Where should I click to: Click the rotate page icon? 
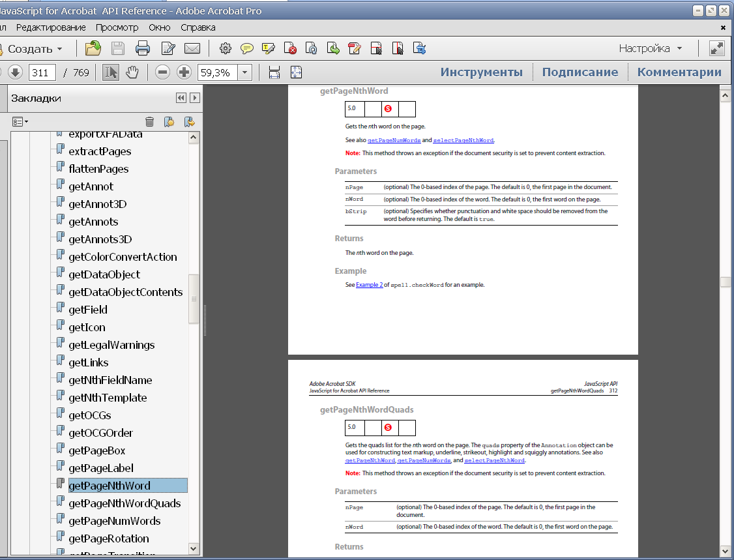[312, 48]
